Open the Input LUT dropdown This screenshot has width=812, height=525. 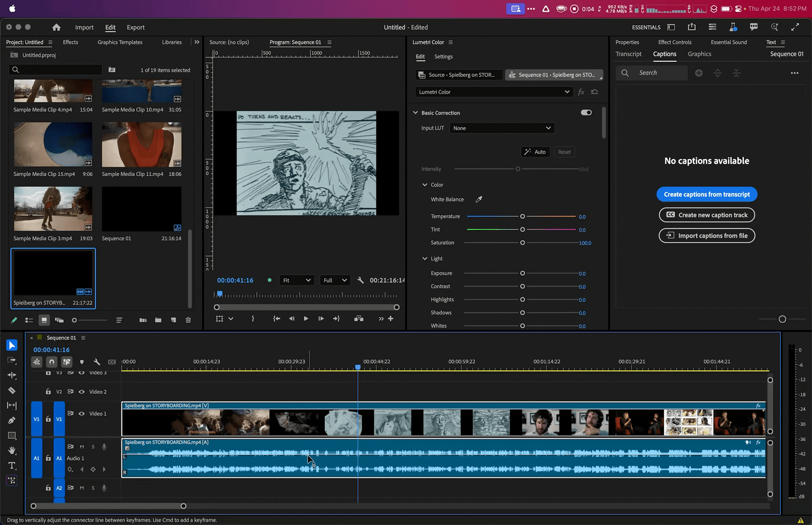[502, 128]
